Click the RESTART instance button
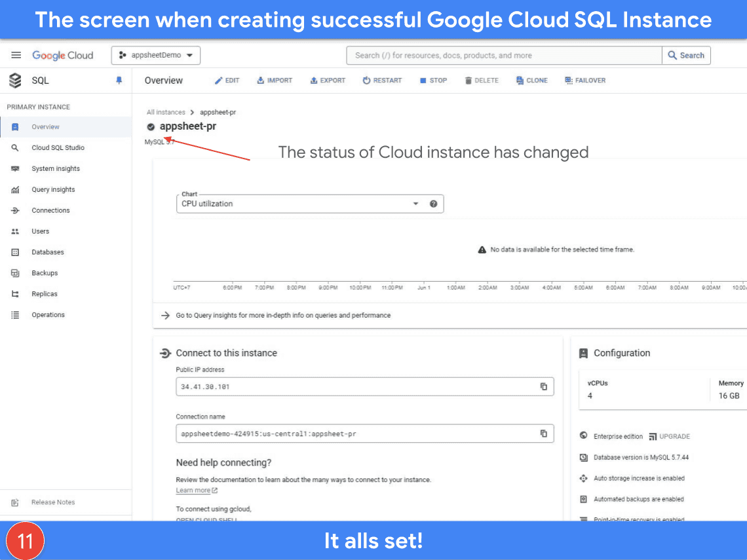This screenshot has height=560, width=747. coord(382,81)
